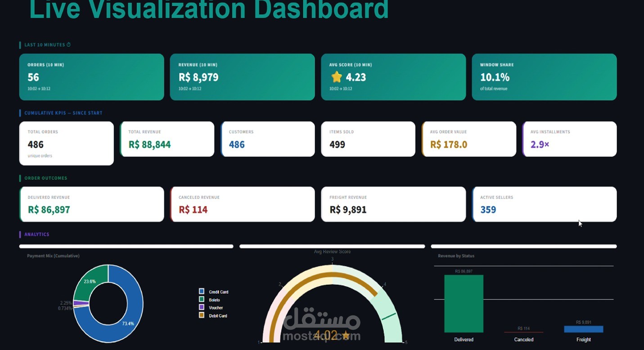
Task: Click the Credit Card blue legend swatch
Action: click(202, 291)
